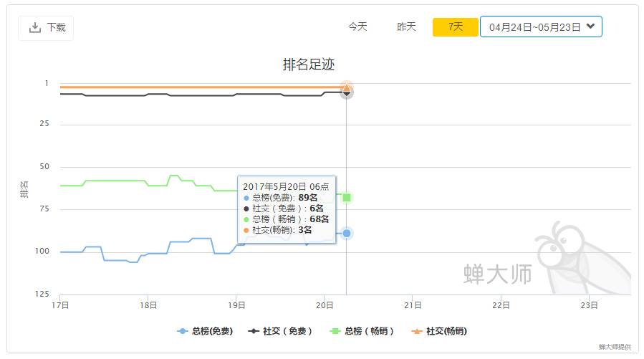Image resolution: width=644 pixels, height=359 pixels.
Task: Click the 20日 x-axis label
Action: coord(325,305)
